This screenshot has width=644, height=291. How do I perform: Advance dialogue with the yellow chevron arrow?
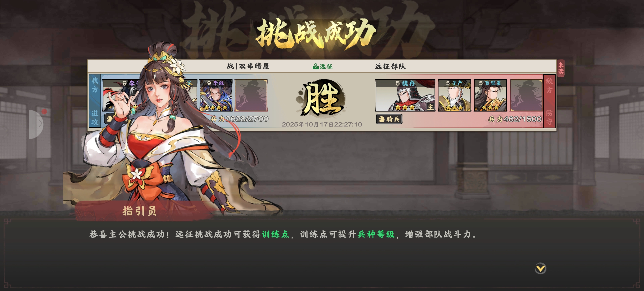click(x=540, y=269)
